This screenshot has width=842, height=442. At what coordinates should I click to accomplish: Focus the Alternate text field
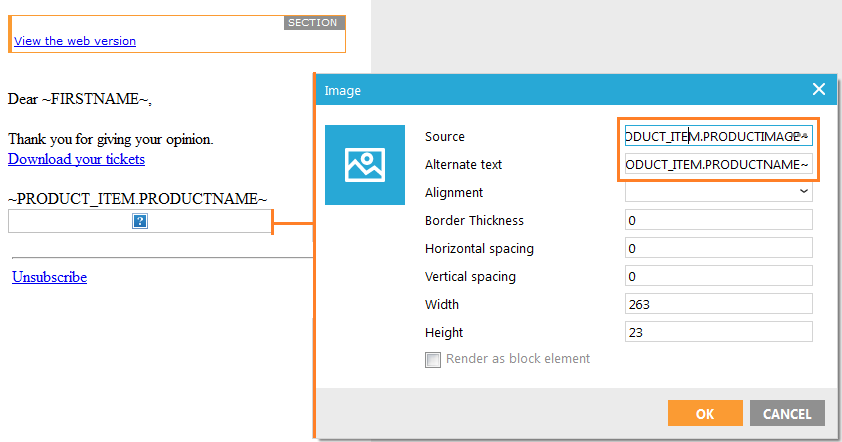[x=717, y=164]
